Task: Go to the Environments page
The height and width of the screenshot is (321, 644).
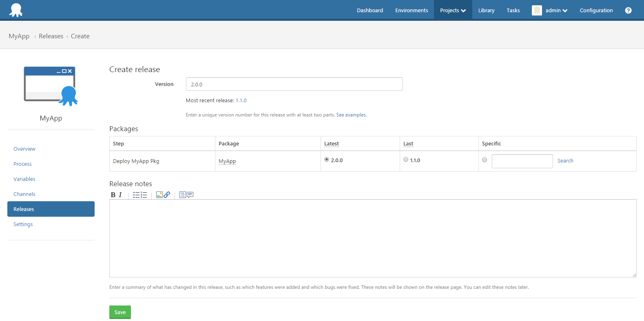Action: (x=412, y=11)
